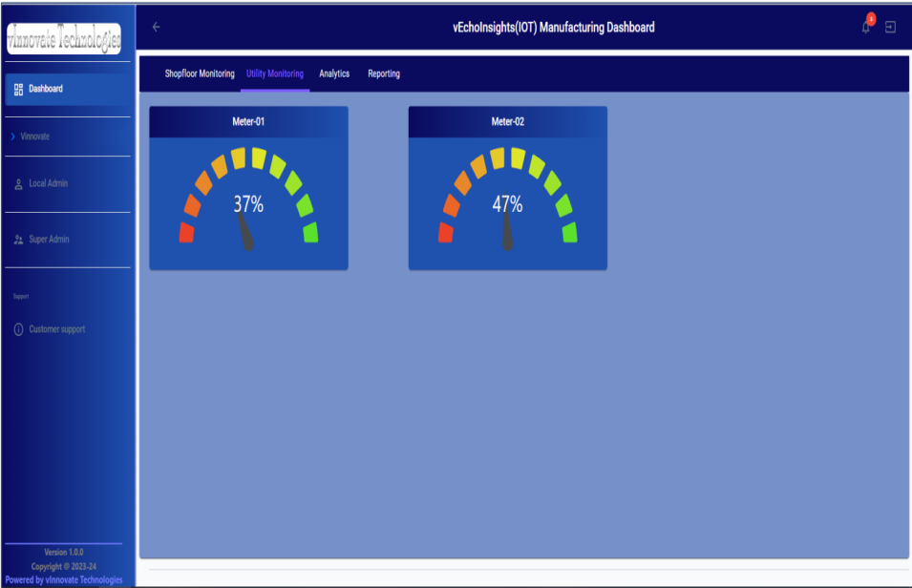
Task: Expand the Vinnovate chevron
Action: point(12,136)
